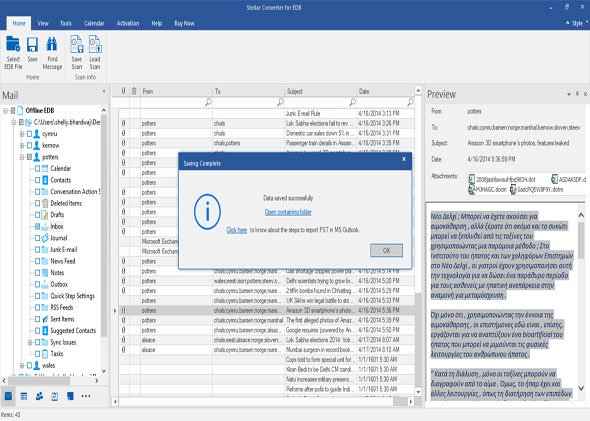The width and height of the screenshot is (590, 421).
Task: Sort messages by the Subject column header
Action: 321,91
